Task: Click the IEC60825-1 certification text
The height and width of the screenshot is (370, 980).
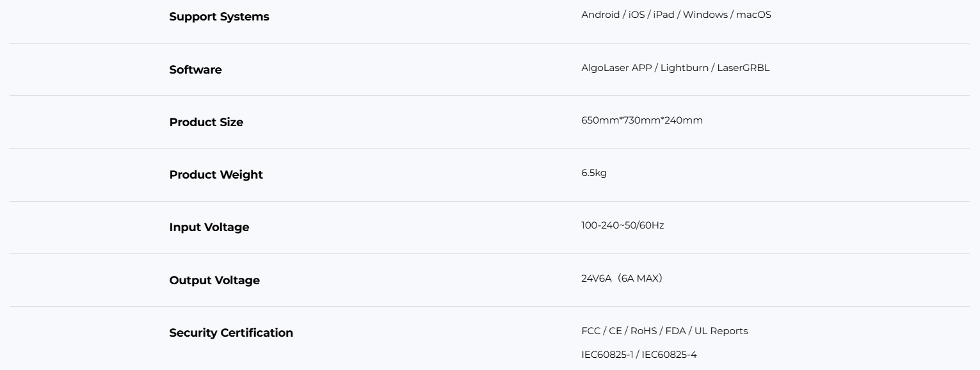Action: [607, 355]
